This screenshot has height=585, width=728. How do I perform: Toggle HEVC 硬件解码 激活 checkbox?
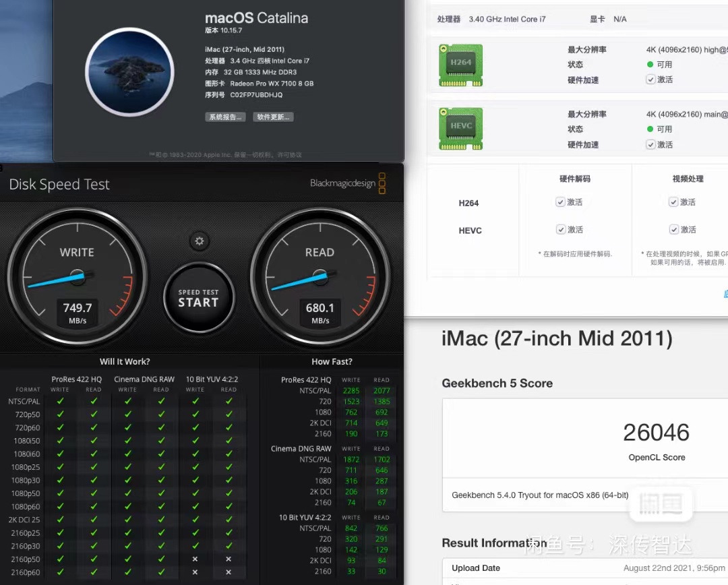click(561, 229)
